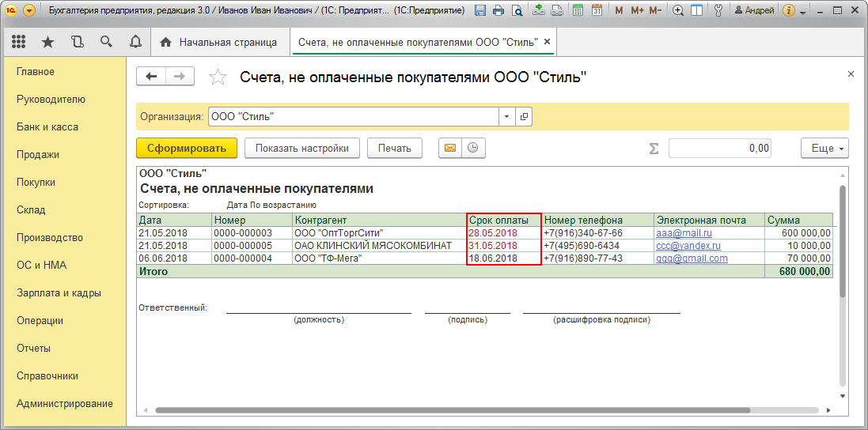Expand the Организация dropdown arrow
The height and width of the screenshot is (430, 868).
click(x=506, y=117)
